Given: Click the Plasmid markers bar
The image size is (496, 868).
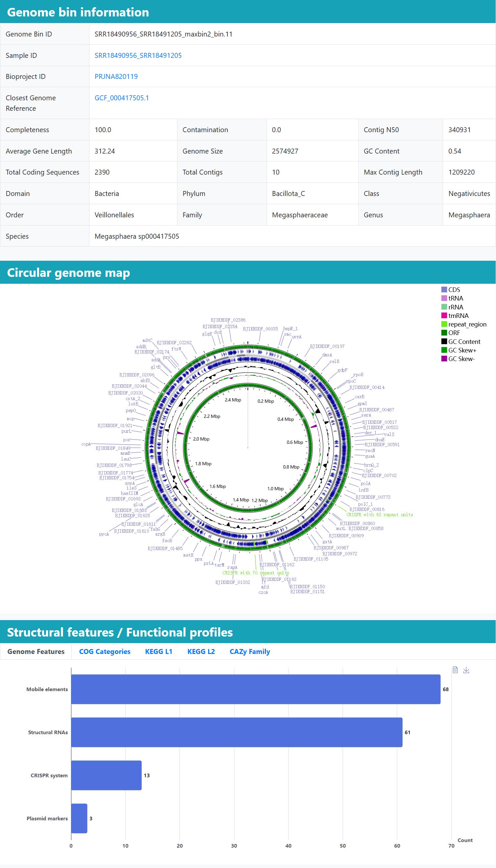Looking at the screenshot, I should 79,818.
